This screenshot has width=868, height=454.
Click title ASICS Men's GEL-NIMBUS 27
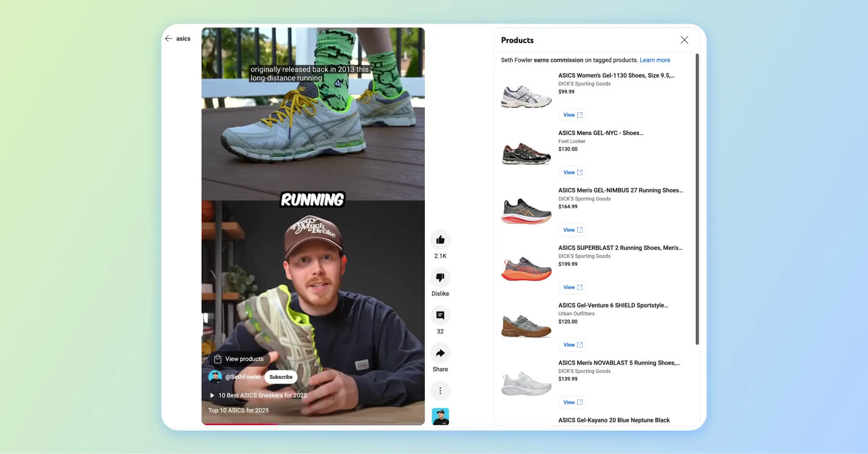click(x=621, y=190)
